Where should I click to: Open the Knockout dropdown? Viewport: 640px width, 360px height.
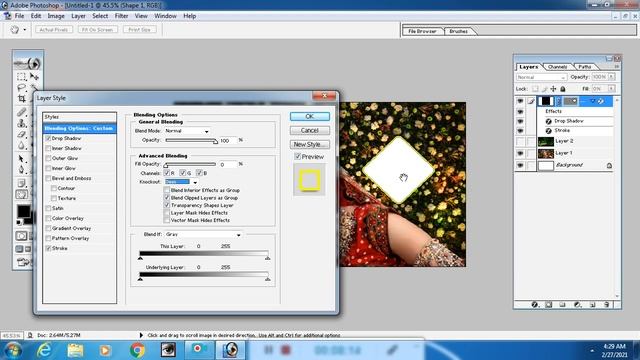pos(181,182)
